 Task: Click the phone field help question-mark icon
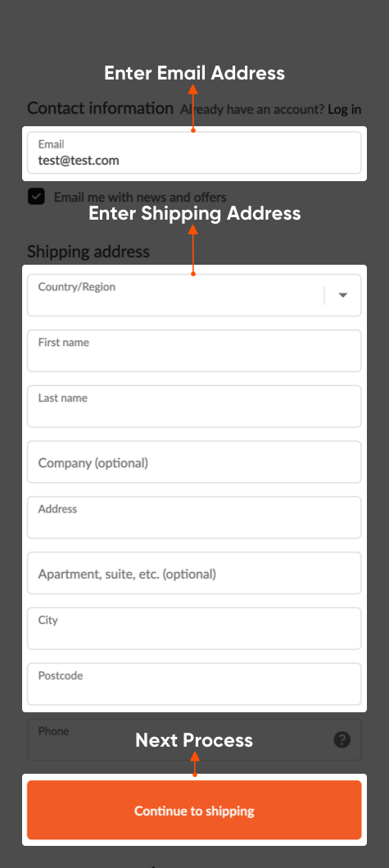click(342, 739)
